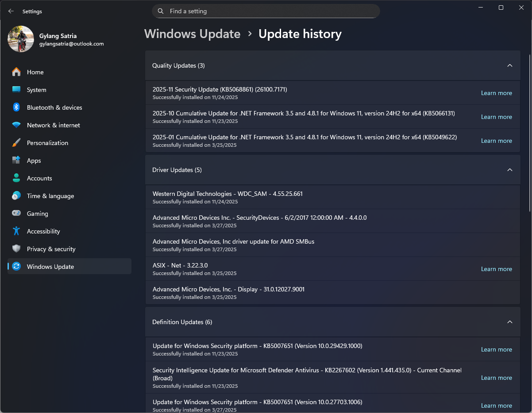The width and height of the screenshot is (532, 413).
Task: Click the Privacy & security shield icon
Action: [16, 249]
